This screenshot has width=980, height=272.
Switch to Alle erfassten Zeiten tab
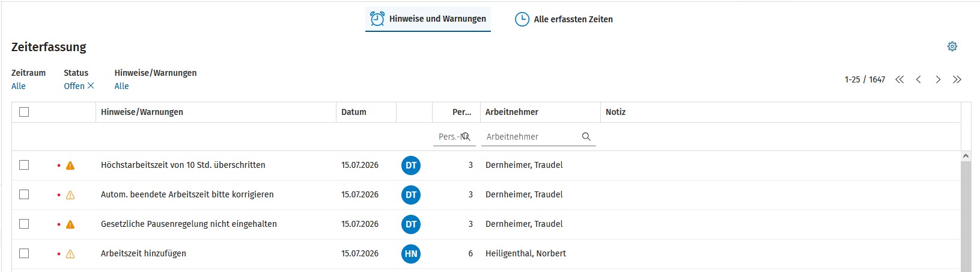(x=564, y=19)
